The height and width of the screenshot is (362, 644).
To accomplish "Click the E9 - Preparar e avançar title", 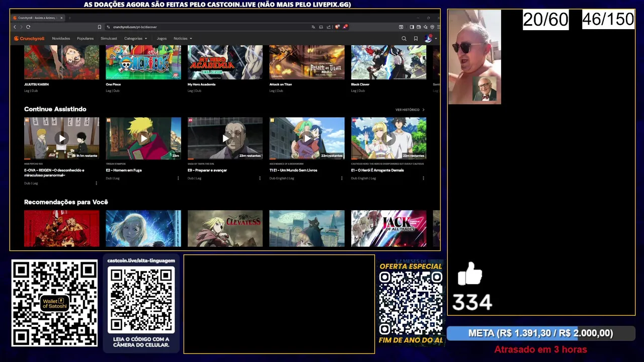I will pyautogui.click(x=207, y=170).
